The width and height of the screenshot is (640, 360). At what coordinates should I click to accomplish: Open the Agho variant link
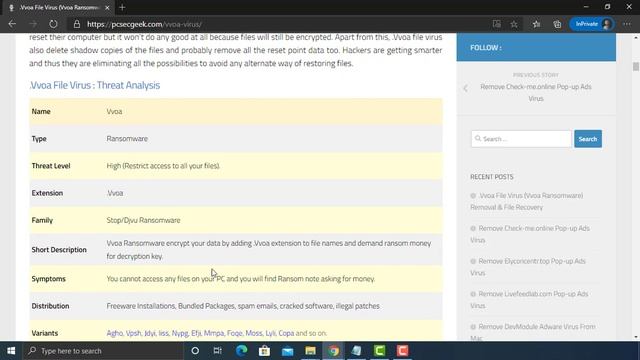[x=115, y=333]
